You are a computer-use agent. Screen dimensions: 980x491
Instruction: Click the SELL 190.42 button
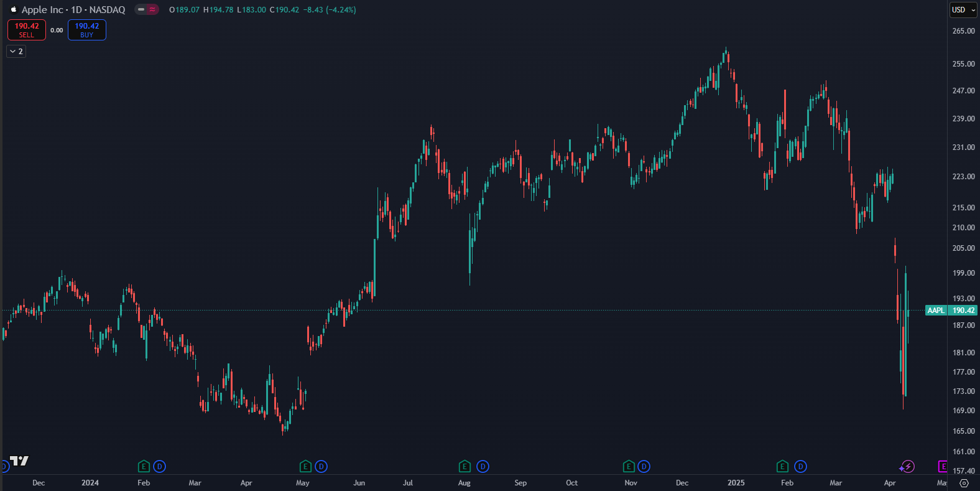coord(27,30)
